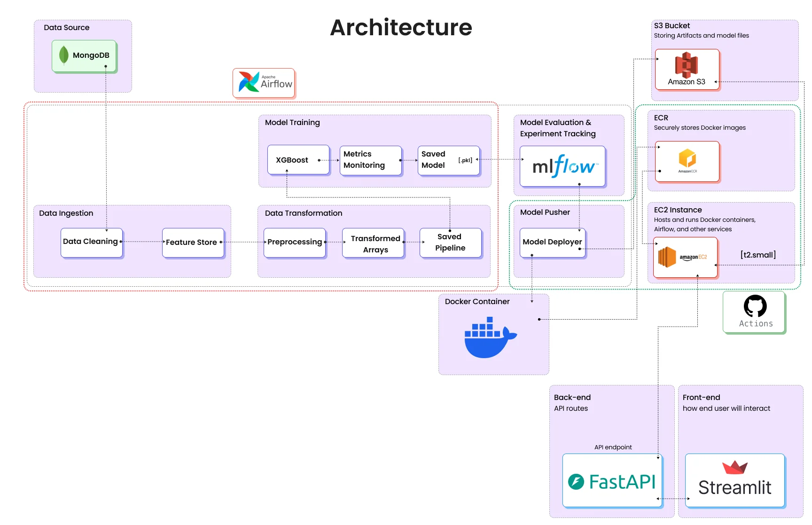The width and height of the screenshot is (812, 525).
Task: Click the Model Evaluation & Experiment Tracking label
Action: pos(558,128)
